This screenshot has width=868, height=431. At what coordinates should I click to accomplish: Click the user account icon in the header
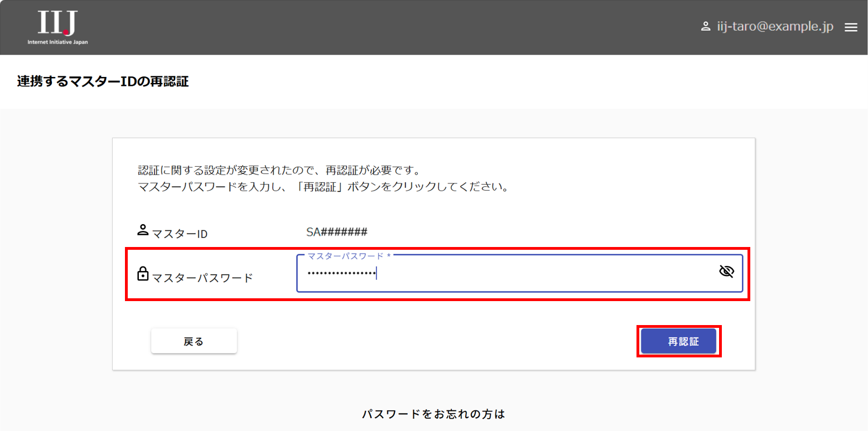(x=705, y=27)
